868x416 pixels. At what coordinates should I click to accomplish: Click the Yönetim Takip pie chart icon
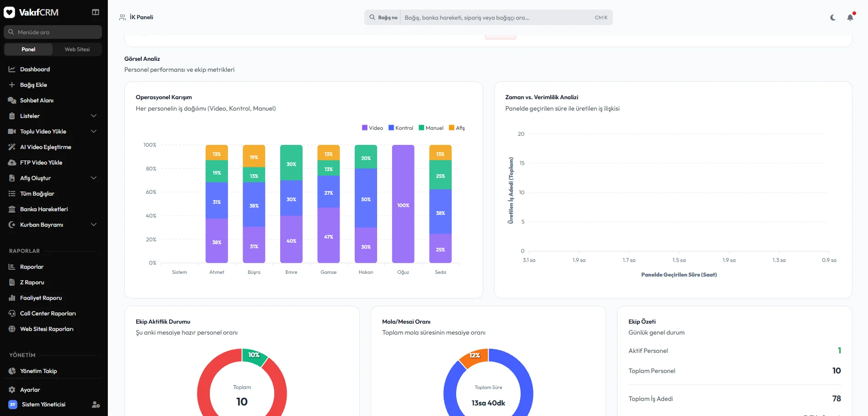tap(12, 371)
